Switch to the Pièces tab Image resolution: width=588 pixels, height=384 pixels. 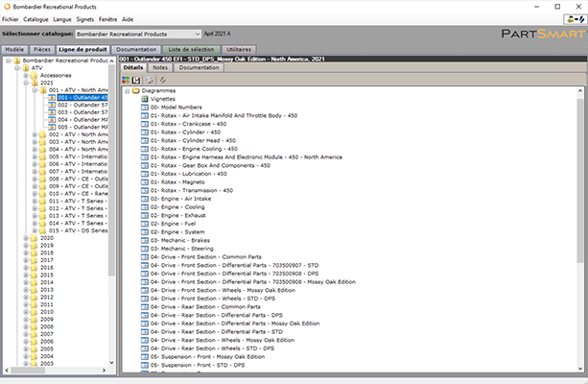coord(41,48)
